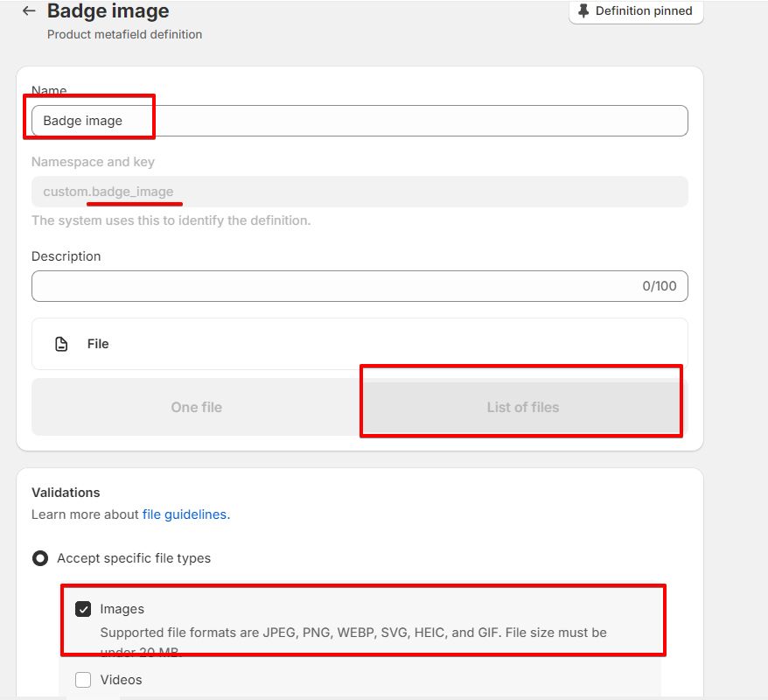
Task: Click the Videos label text
Action: coord(121,680)
